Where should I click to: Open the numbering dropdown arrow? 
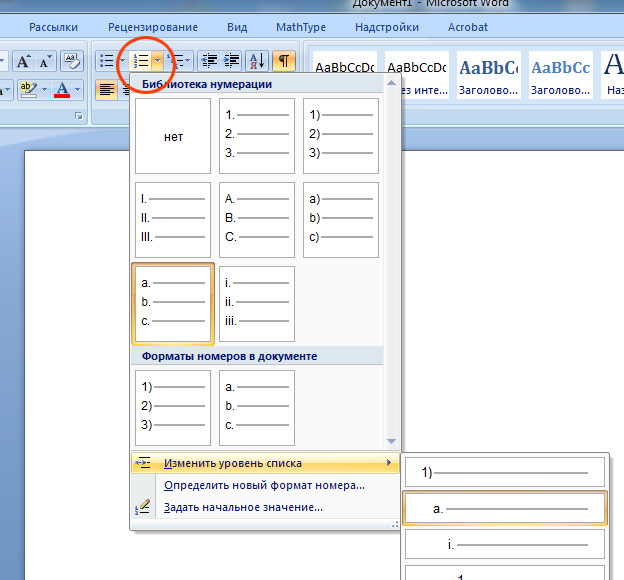(x=158, y=61)
